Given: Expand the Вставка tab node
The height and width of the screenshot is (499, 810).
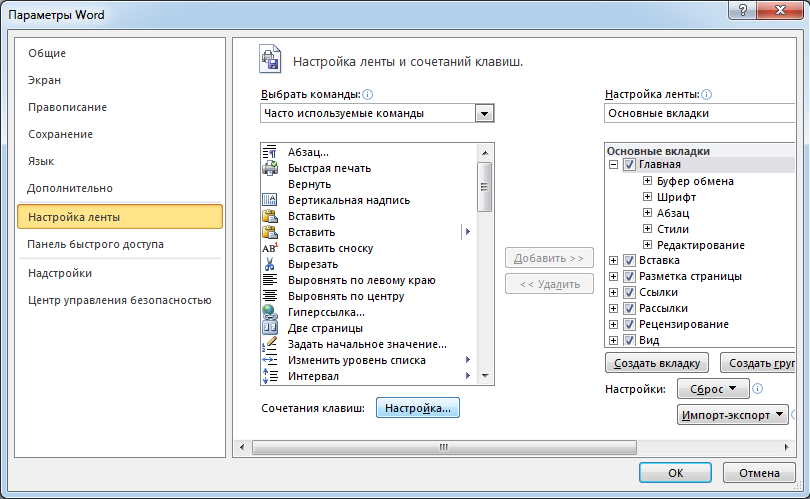Looking at the screenshot, I should [x=613, y=260].
